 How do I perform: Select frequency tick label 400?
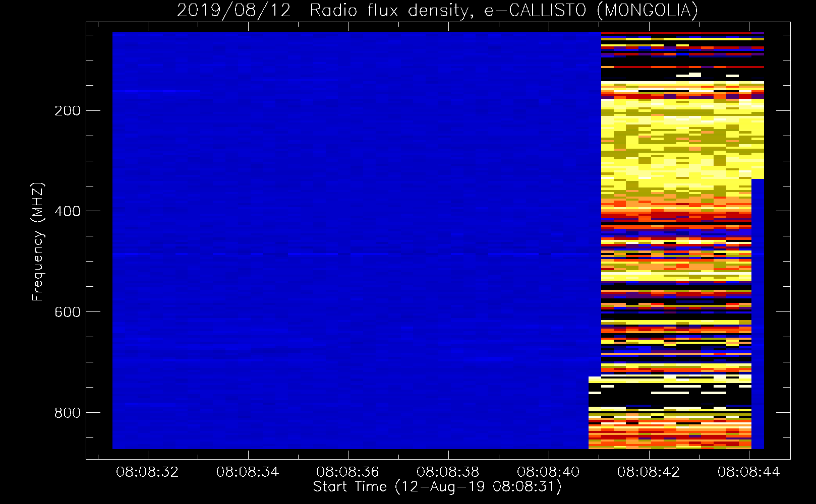click(x=68, y=211)
